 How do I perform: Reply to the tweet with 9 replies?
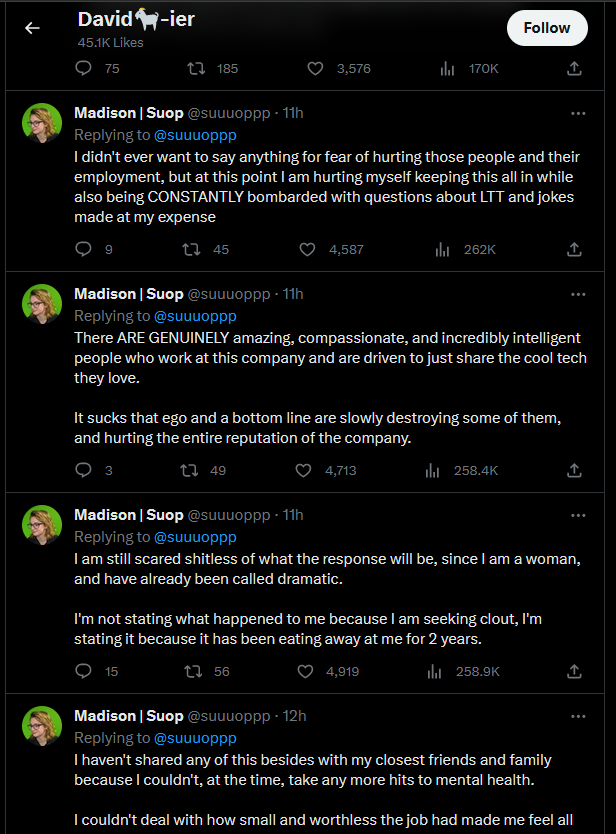pyautogui.click(x=83, y=249)
